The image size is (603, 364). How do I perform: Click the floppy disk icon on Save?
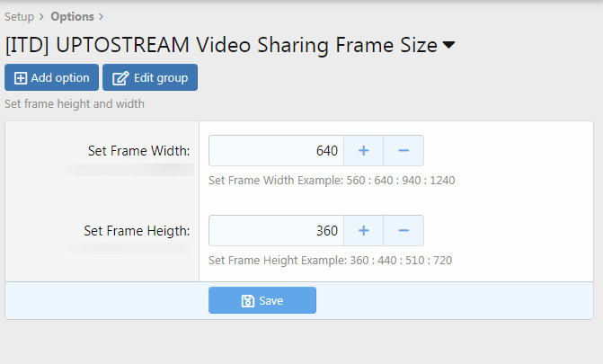[247, 301]
